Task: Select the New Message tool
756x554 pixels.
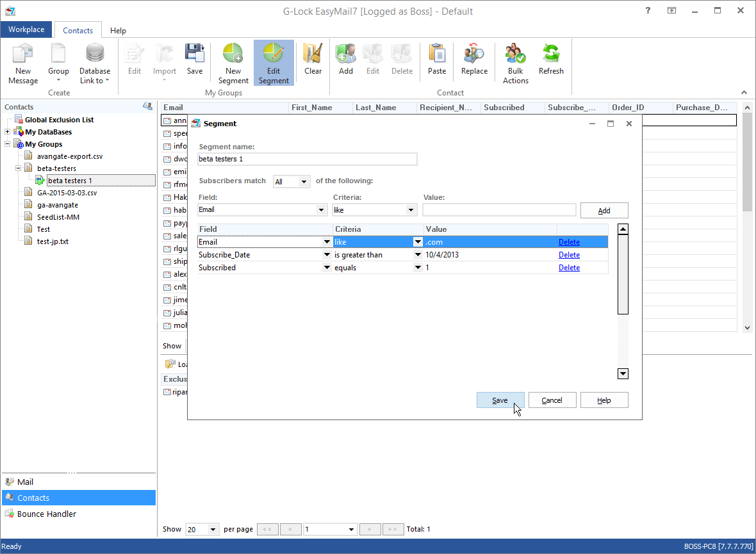Action: (x=23, y=62)
